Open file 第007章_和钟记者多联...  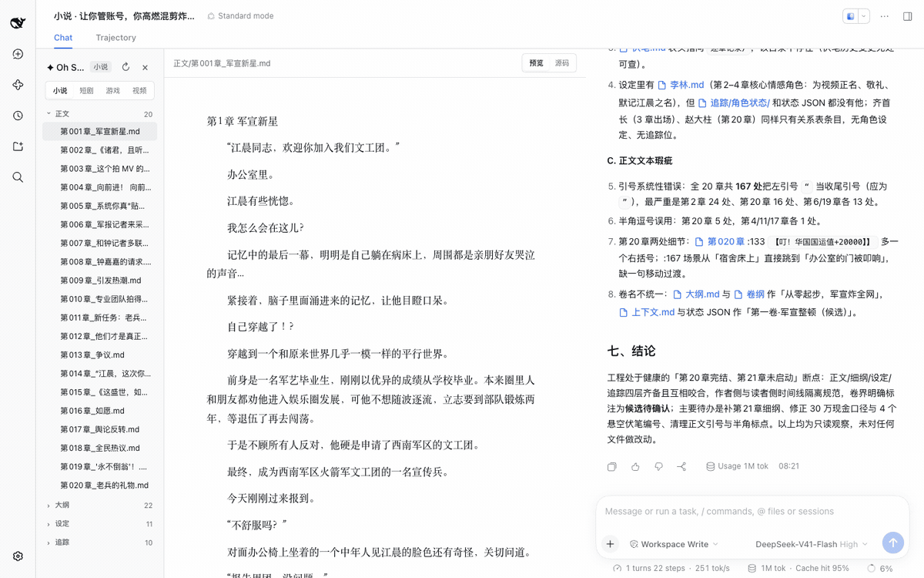100,244
